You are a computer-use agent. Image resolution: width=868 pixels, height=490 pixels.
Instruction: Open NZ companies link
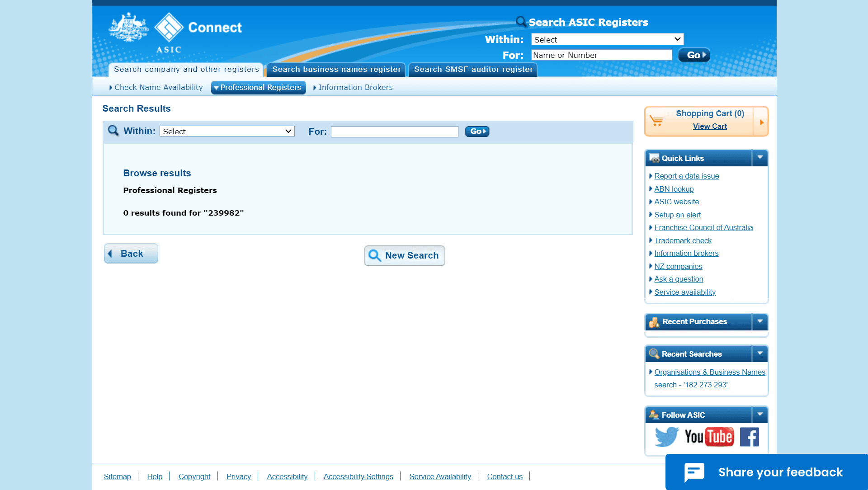(678, 267)
